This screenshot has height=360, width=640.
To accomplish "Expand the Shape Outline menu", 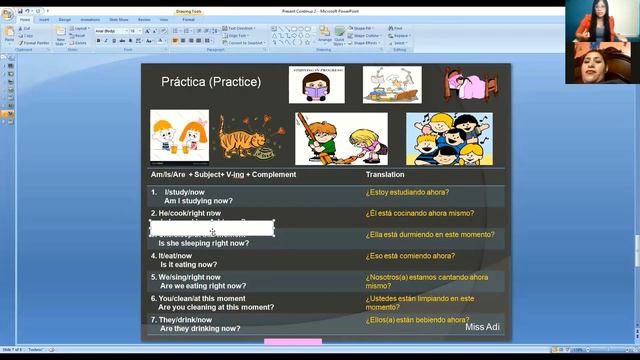I will [x=364, y=36].
